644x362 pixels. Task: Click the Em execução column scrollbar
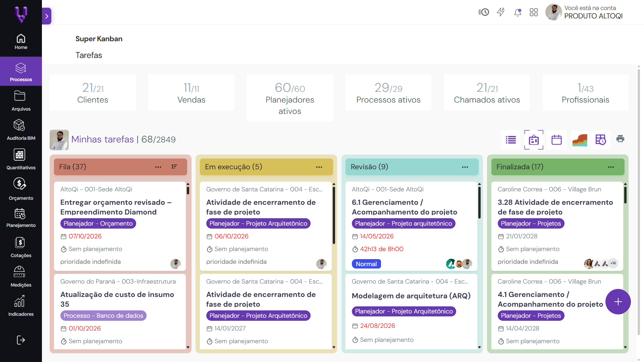[334, 215]
